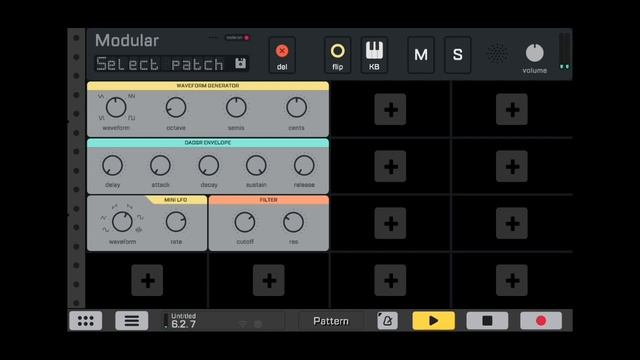Click the Waveform Generator waveform knob
640x360 pixels.
[x=116, y=108]
